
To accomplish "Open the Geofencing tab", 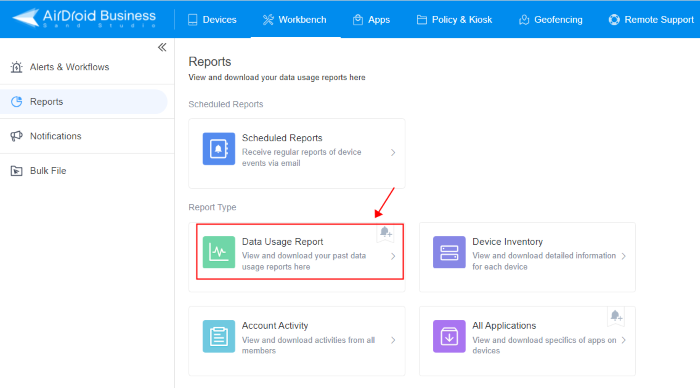I will point(550,20).
